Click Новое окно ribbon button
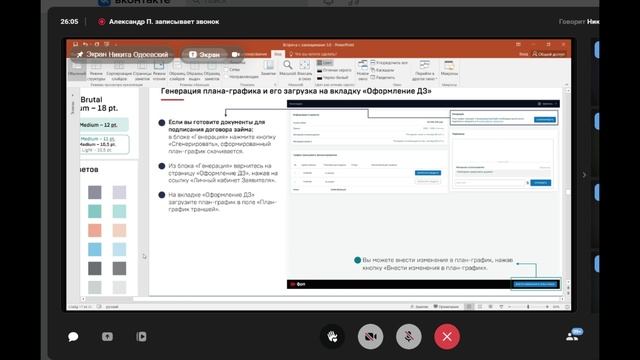 click(x=362, y=70)
